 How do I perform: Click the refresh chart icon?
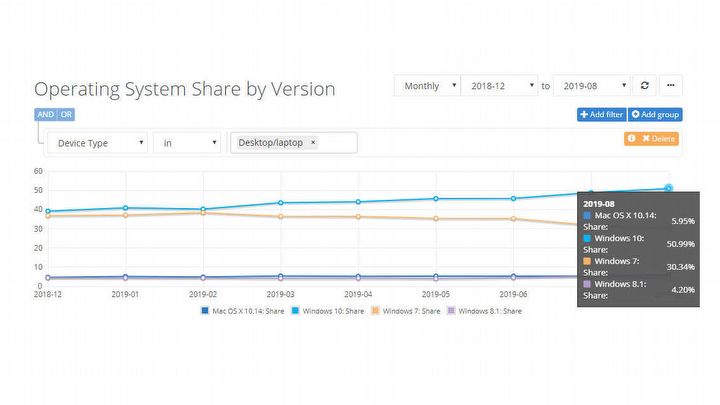[645, 86]
